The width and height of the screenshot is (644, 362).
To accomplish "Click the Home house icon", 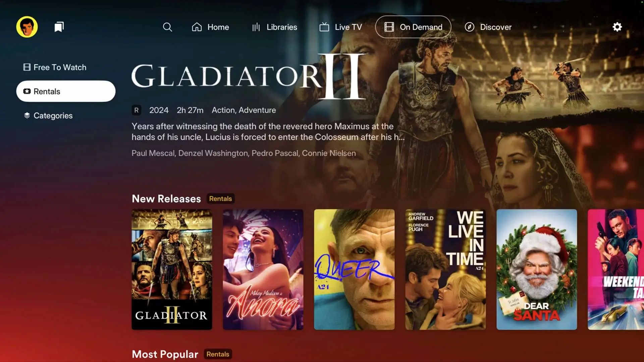I will tap(197, 27).
